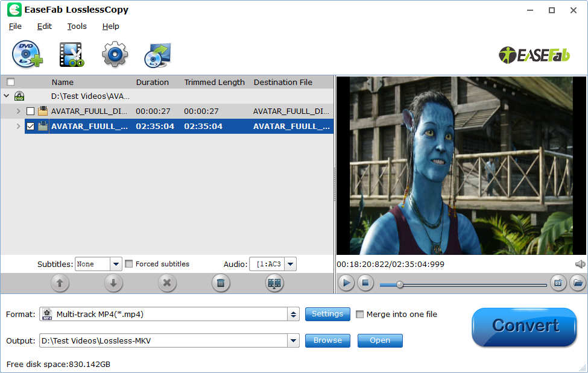588x373 pixels.
Task: Click the 00:18:20:822/02:35:04:999 timecode
Action: (x=390, y=265)
